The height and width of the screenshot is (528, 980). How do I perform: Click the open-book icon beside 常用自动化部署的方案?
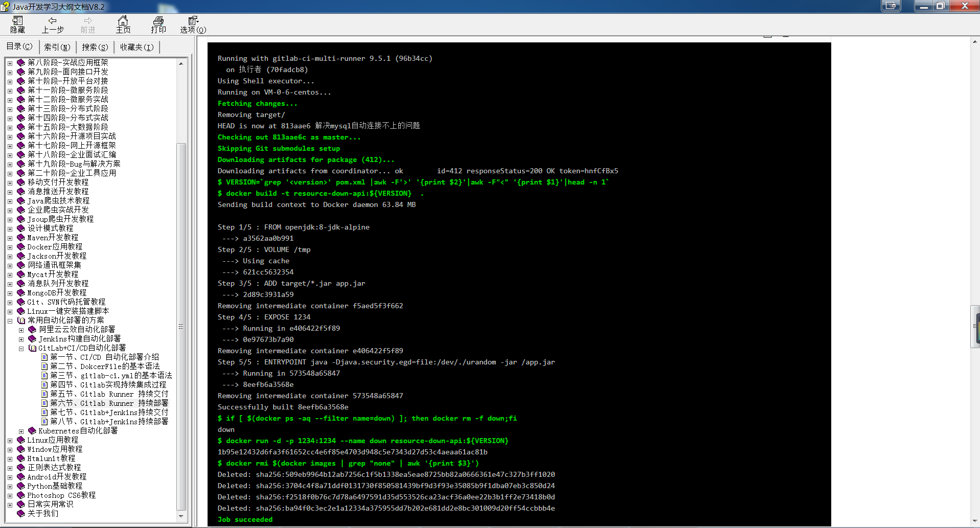(x=21, y=320)
